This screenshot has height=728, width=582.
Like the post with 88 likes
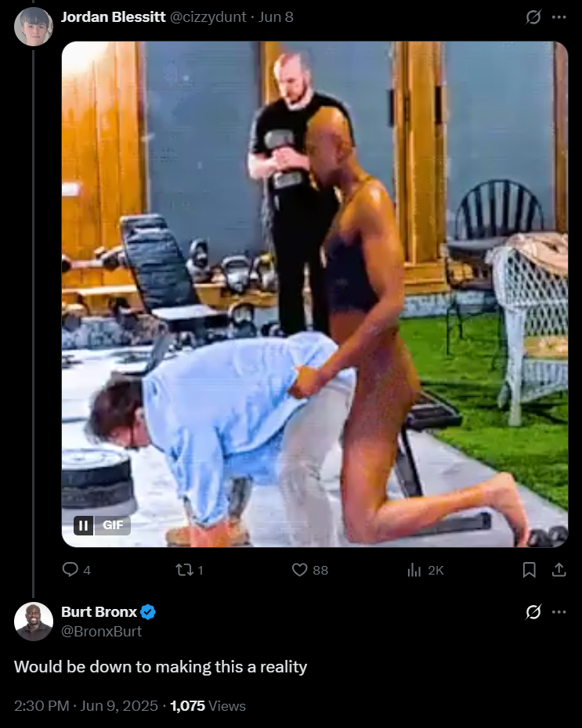[x=299, y=570]
